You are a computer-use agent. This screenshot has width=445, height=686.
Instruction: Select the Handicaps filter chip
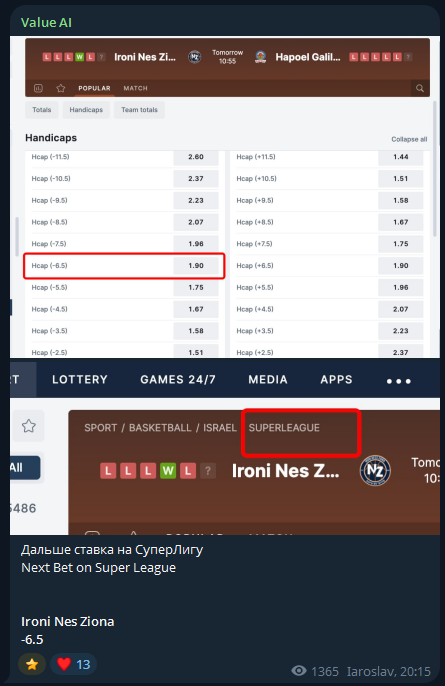click(x=86, y=110)
